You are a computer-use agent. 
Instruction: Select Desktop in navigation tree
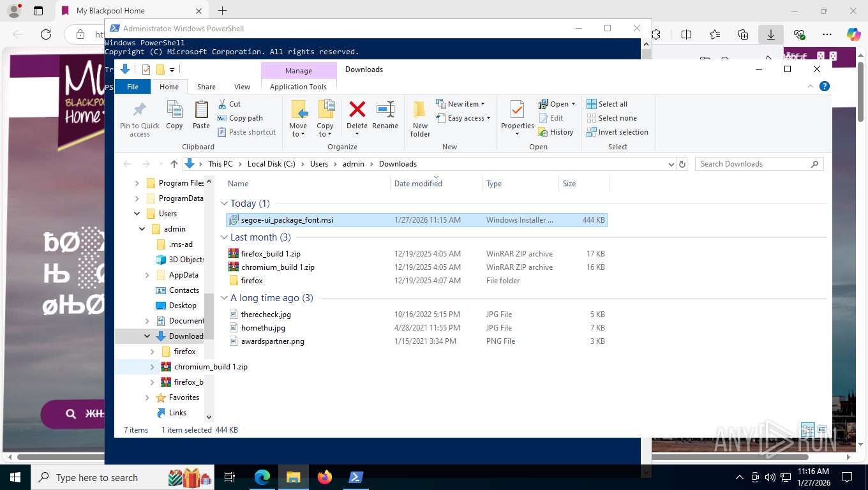click(x=182, y=306)
